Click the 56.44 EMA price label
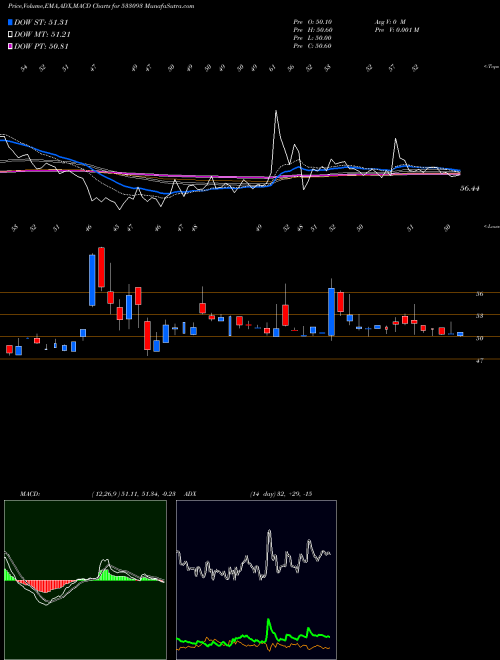Viewport: 500px width, 660px height. tap(470, 189)
